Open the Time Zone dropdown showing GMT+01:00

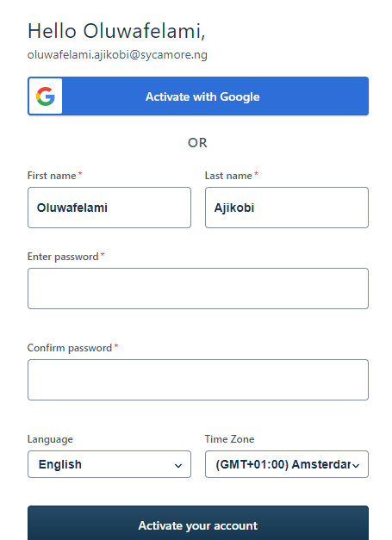[x=287, y=464]
